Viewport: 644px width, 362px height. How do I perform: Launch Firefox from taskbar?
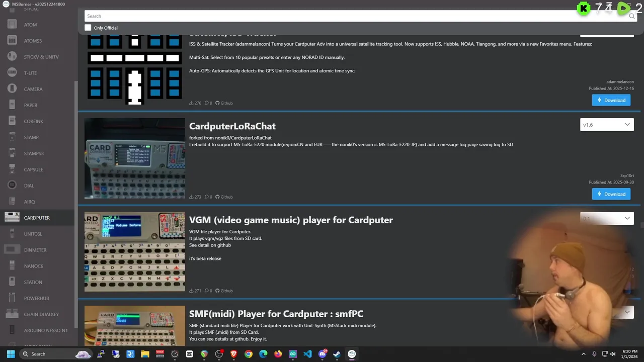[278, 354]
